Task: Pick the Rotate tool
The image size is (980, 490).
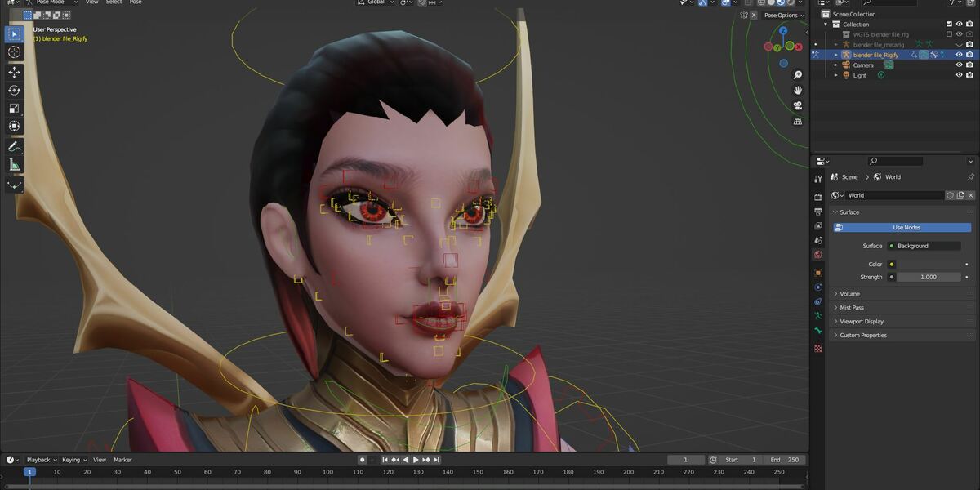Action: (14, 90)
